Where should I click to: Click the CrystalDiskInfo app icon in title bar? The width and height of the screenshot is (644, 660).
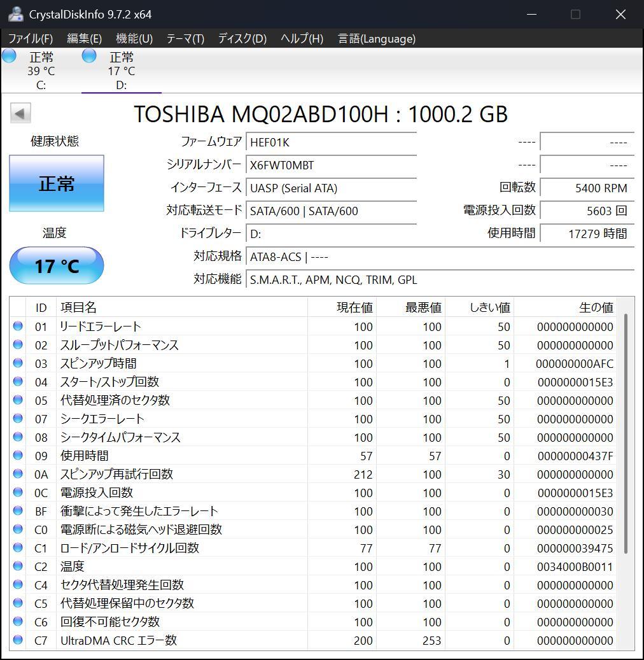[15, 14]
